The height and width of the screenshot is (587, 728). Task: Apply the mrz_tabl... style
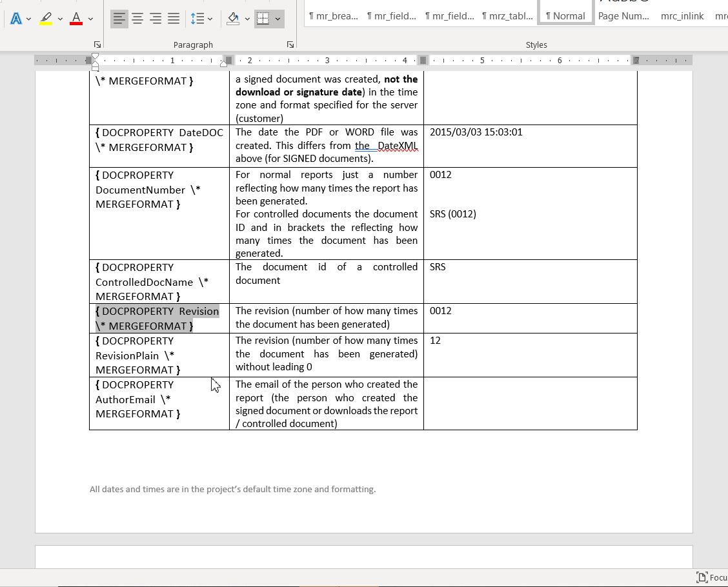coord(507,16)
